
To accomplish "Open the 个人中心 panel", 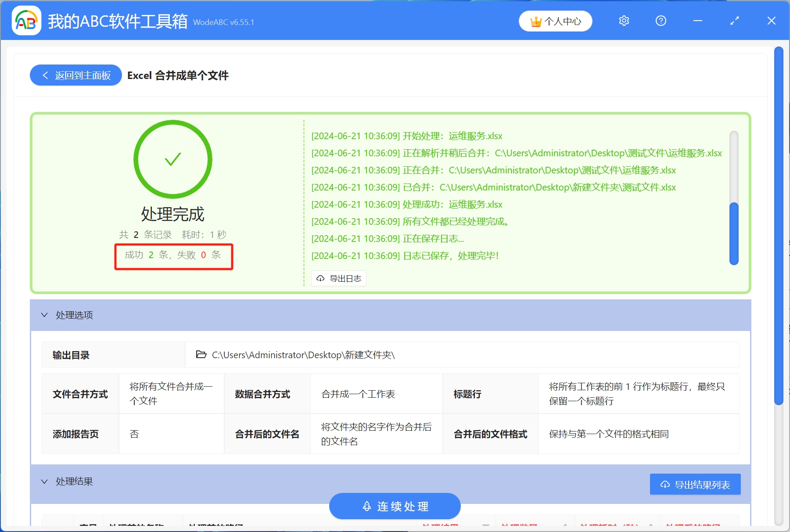I will coord(555,20).
